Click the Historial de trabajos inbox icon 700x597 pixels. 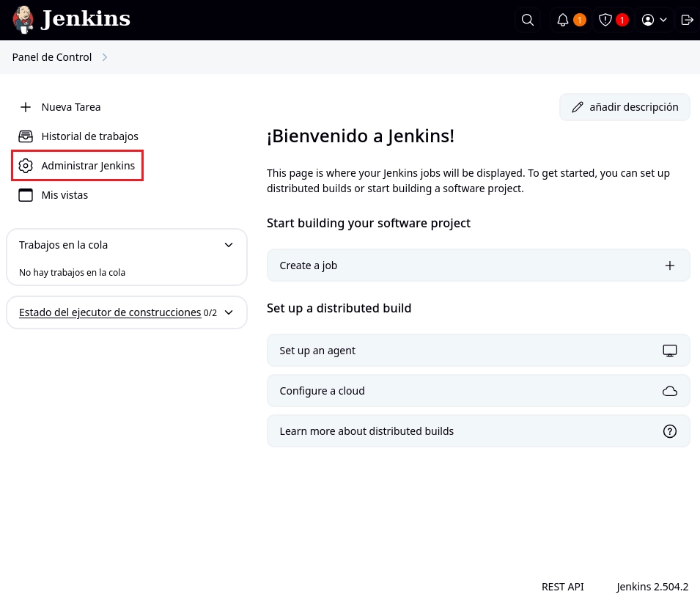[26, 136]
